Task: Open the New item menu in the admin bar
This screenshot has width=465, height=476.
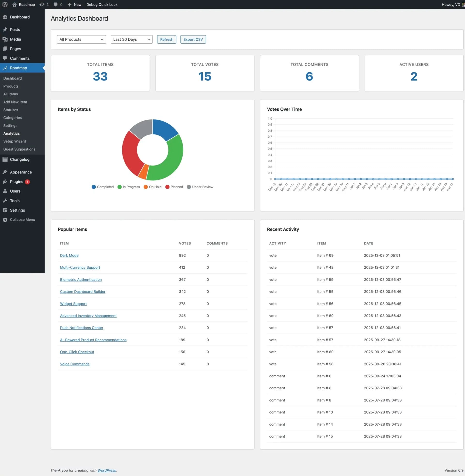Action: pos(74,4)
